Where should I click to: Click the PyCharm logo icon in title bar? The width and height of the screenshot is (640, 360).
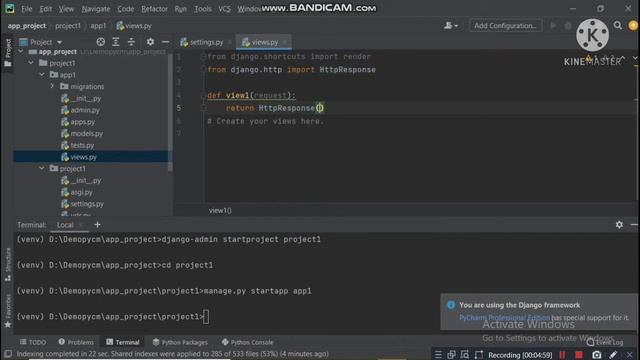(10, 9)
